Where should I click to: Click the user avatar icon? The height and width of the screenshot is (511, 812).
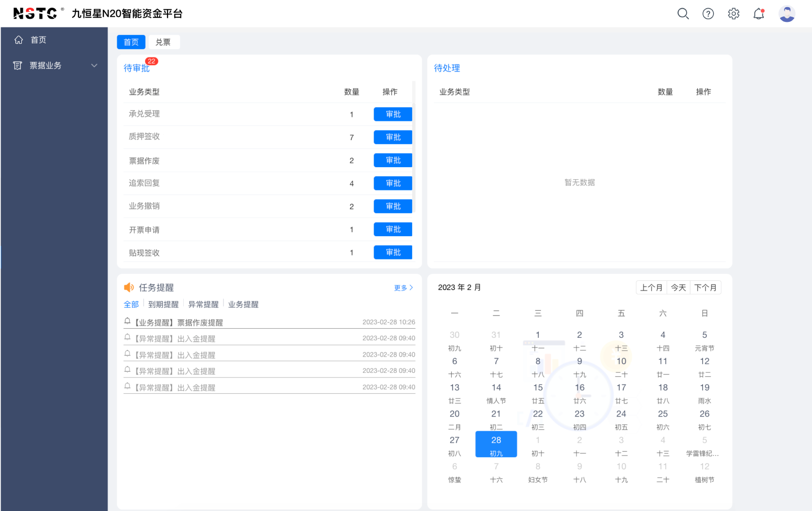coord(787,14)
